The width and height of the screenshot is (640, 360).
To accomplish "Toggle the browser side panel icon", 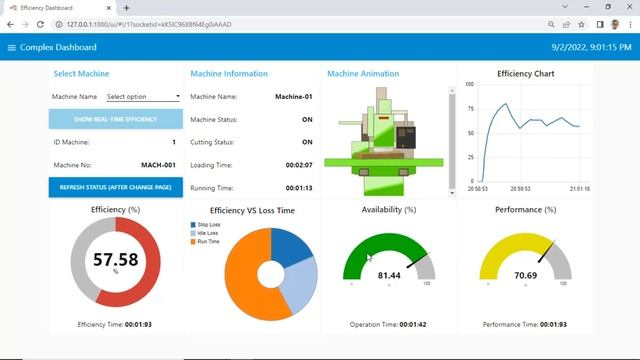I will (600, 24).
